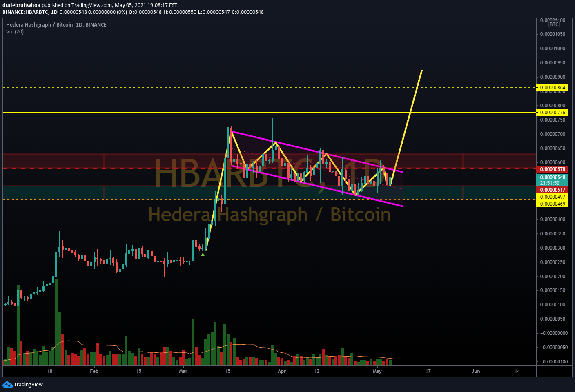Screen dimensions: 575x392
Task: Click the Apr date label on time axis
Action: 282,371
